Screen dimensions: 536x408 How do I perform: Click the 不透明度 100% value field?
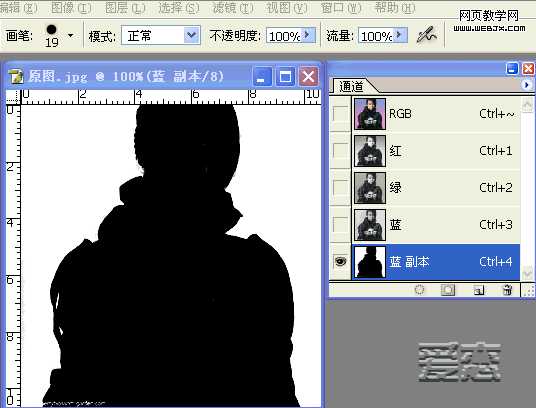(284, 36)
